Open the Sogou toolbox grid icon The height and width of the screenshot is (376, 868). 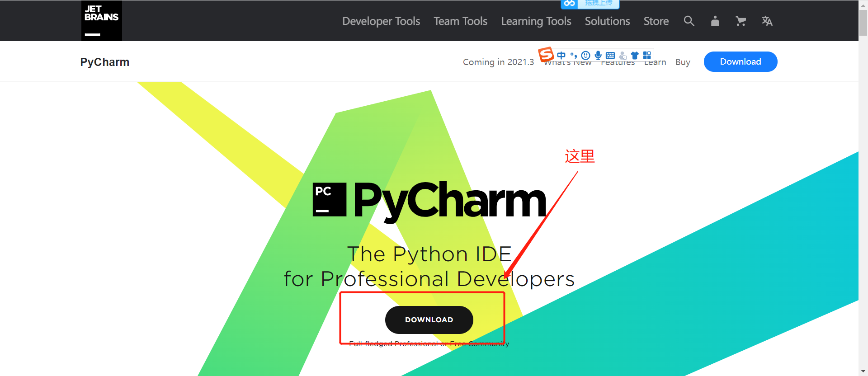pyautogui.click(x=647, y=55)
